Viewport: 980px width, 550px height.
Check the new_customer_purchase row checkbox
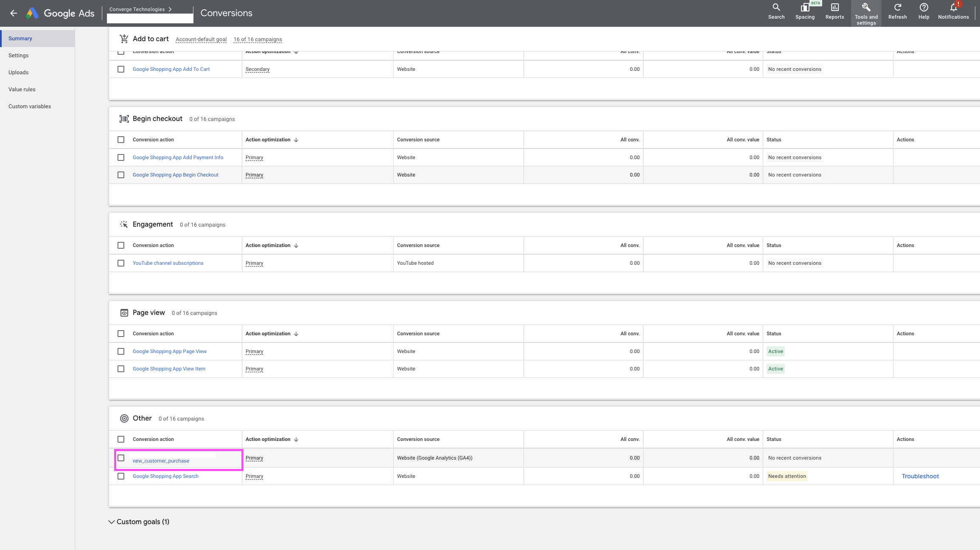(121, 458)
